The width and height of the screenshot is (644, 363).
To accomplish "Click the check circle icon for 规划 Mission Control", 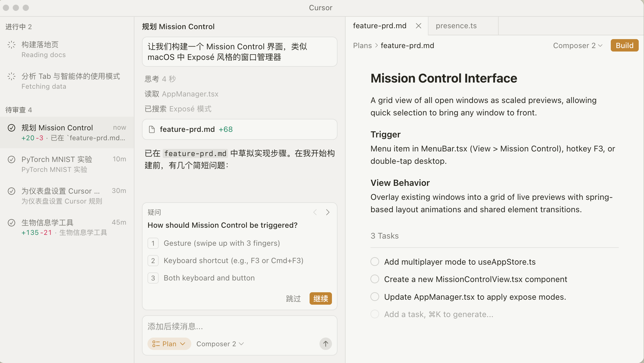I will [x=11, y=128].
